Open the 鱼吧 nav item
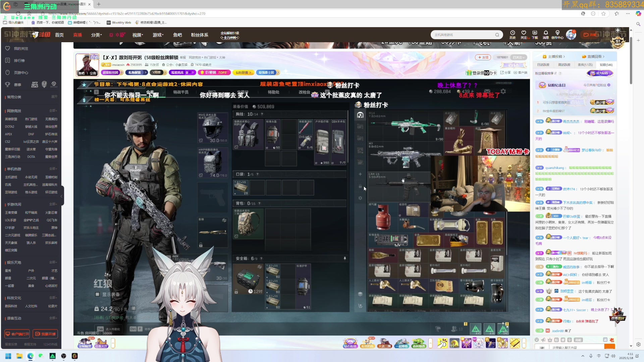644x362 pixels. tap(177, 35)
